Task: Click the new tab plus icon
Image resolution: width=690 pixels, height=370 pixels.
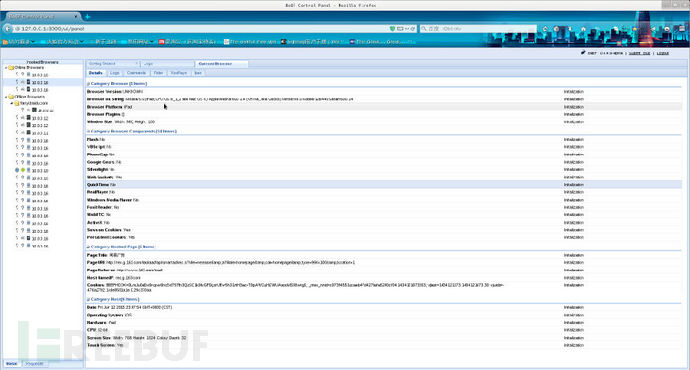Action: pyautogui.click(x=87, y=17)
